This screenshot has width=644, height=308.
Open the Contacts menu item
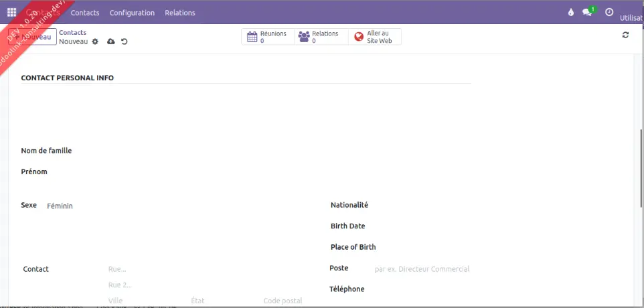tap(85, 13)
